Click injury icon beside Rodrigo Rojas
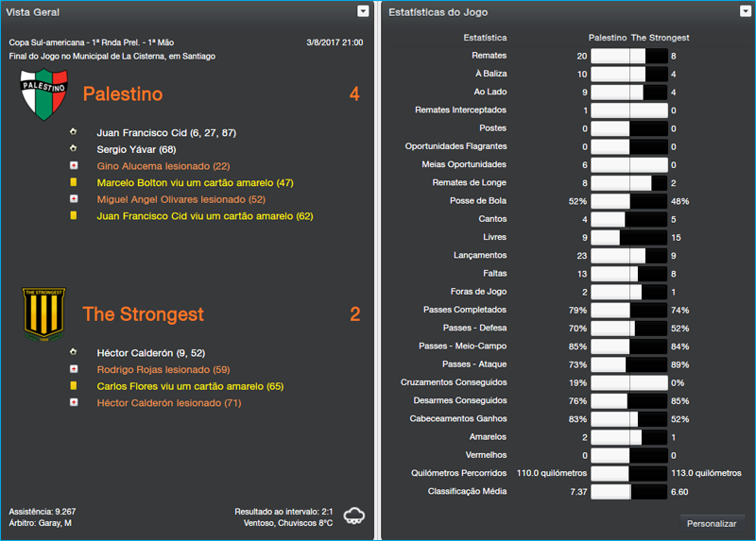This screenshot has width=756, height=541. click(x=73, y=369)
